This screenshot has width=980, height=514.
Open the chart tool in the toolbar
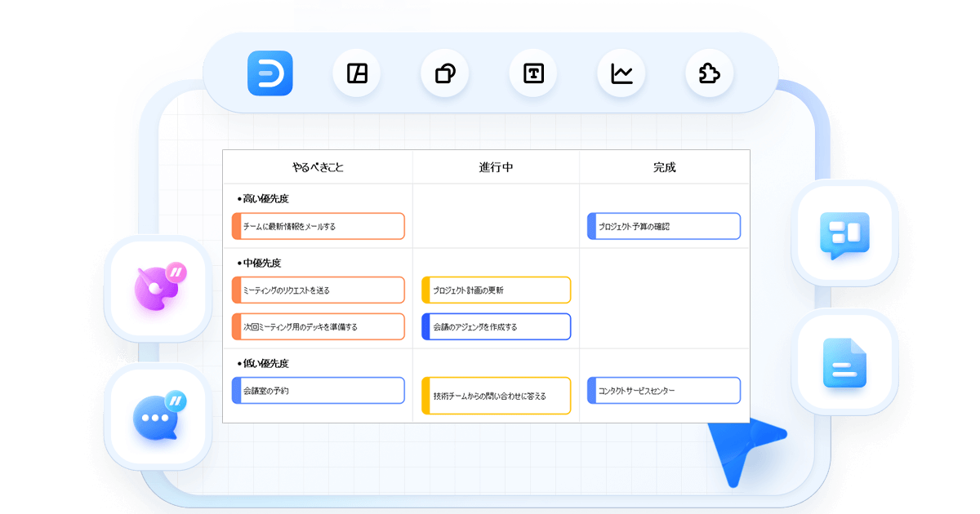[x=621, y=73]
